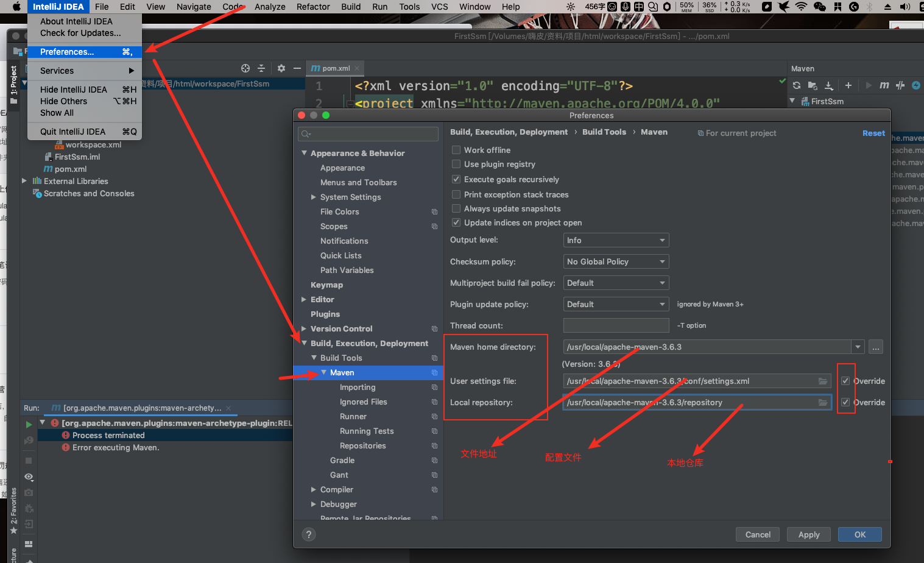Viewport: 924px width, 563px height.
Task: Enable Use plugin registry checkbox
Action: point(456,164)
